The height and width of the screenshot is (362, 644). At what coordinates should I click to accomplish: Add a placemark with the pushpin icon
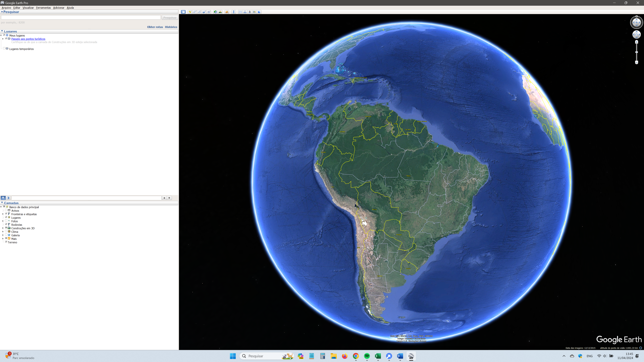(190, 12)
